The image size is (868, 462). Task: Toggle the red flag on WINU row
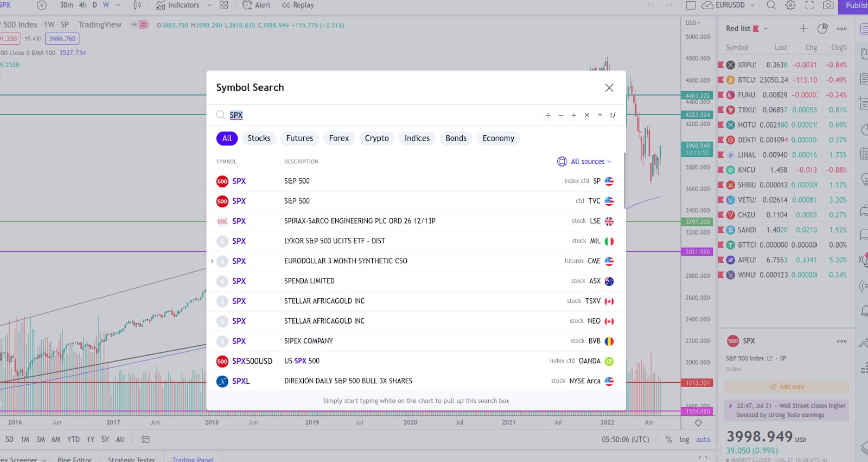click(721, 275)
